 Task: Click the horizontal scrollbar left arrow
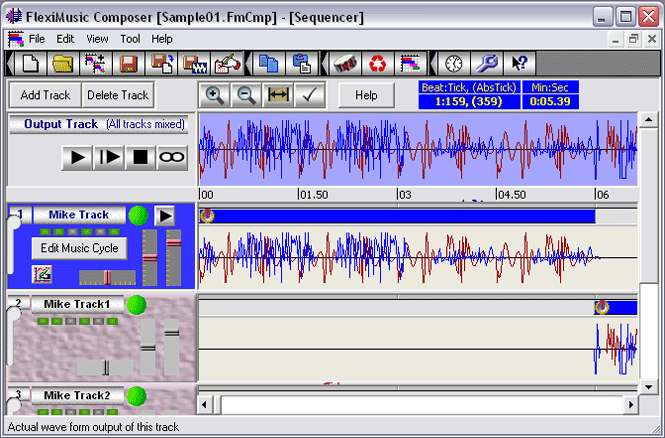point(204,405)
